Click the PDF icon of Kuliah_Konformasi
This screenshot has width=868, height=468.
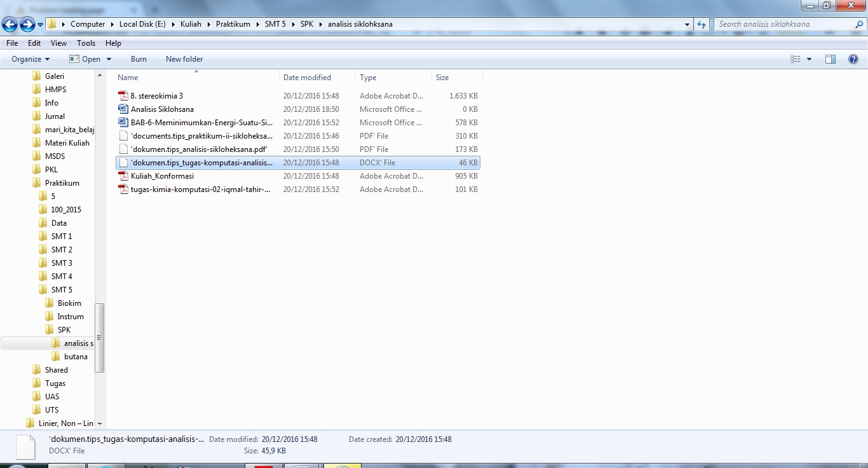point(123,176)
